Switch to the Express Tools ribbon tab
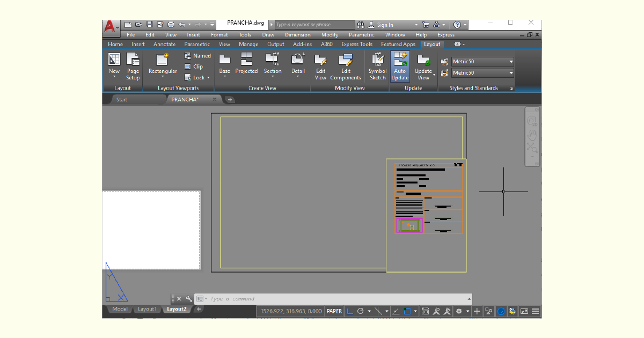 coord(356,44)
